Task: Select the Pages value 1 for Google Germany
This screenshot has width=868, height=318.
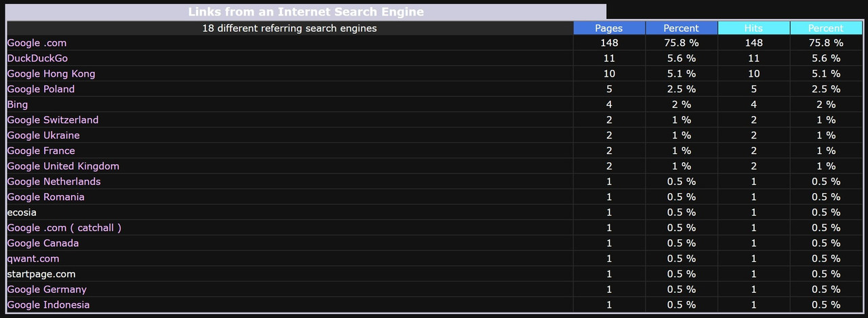Action: (609, 290)
